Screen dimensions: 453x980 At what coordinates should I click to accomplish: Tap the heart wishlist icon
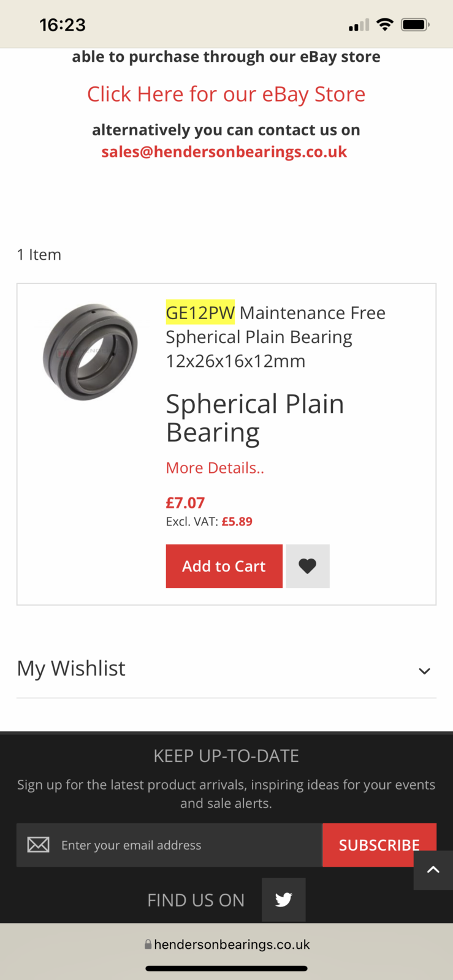[x=308, y=566]
